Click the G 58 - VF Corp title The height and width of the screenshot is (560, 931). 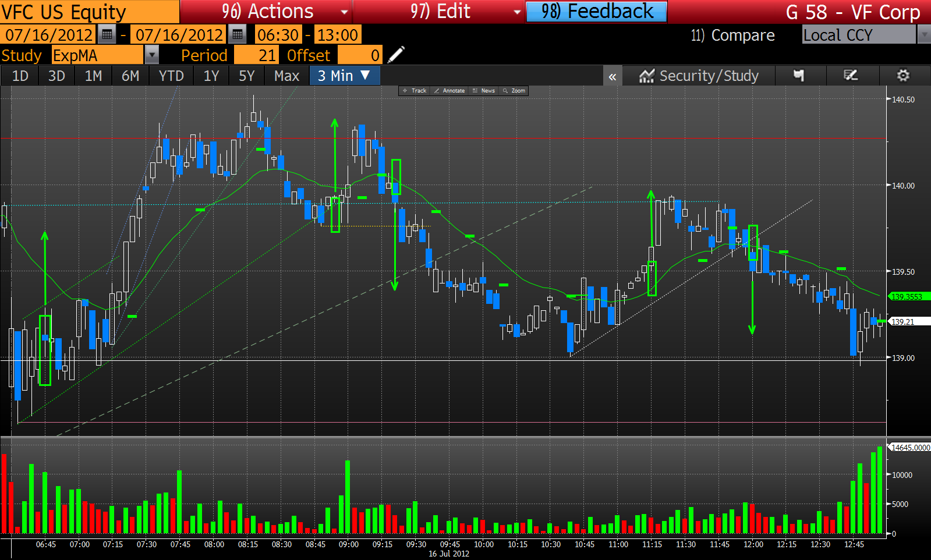click(x=853, y=12)
